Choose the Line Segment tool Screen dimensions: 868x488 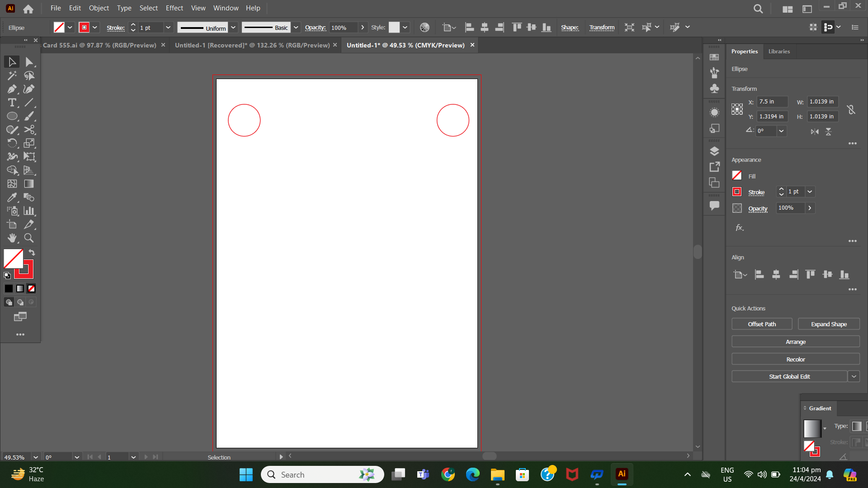(x=29, y=103)
